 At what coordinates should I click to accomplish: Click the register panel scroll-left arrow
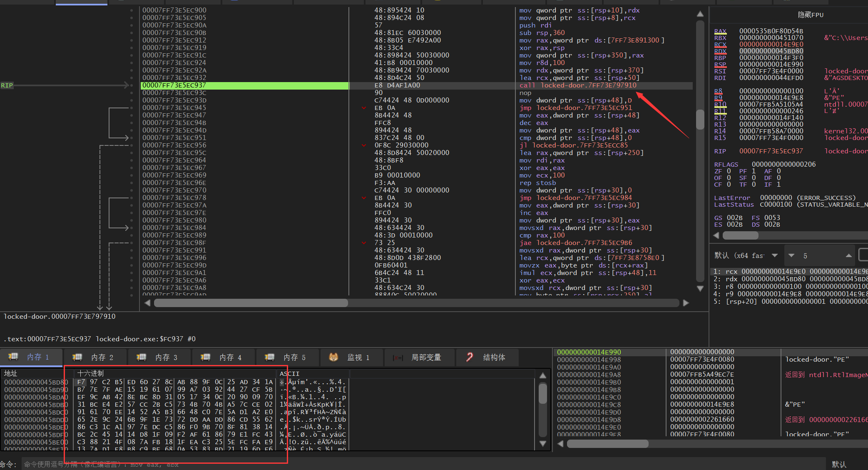tap(716, 235)
